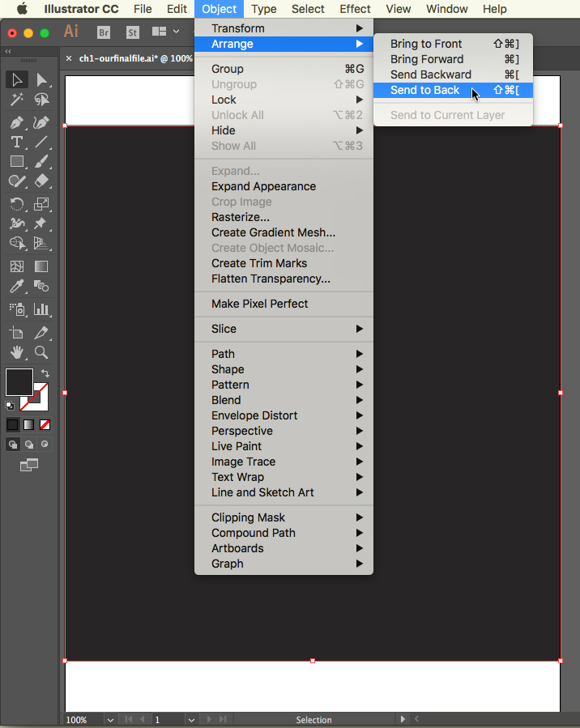Open the Clipping Mask submenu
Screen dimensions: 580x728
pos(248,517)
